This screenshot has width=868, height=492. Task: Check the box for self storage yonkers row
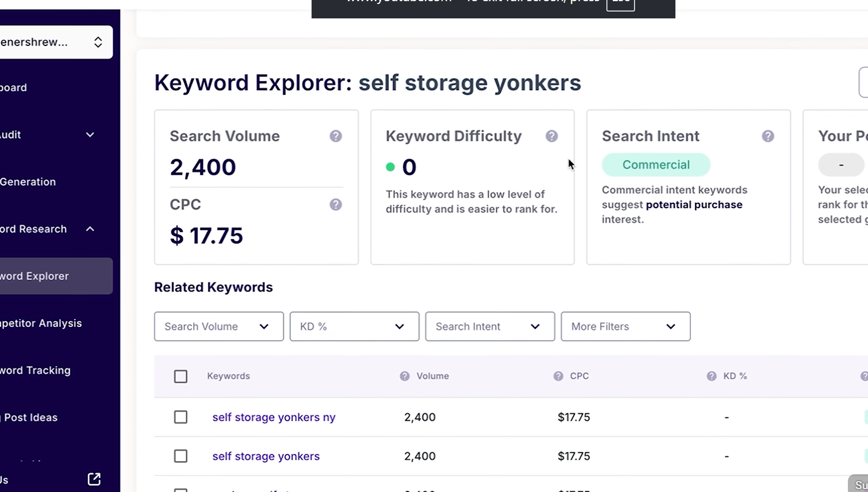180,456
